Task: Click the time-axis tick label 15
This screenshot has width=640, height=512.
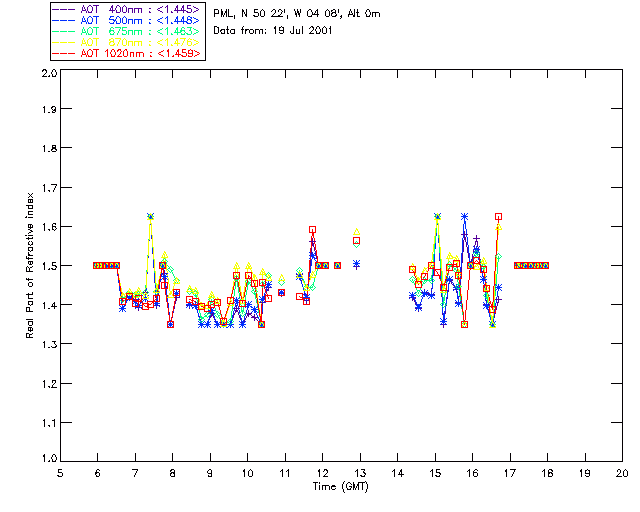Action: pos(435,473)
